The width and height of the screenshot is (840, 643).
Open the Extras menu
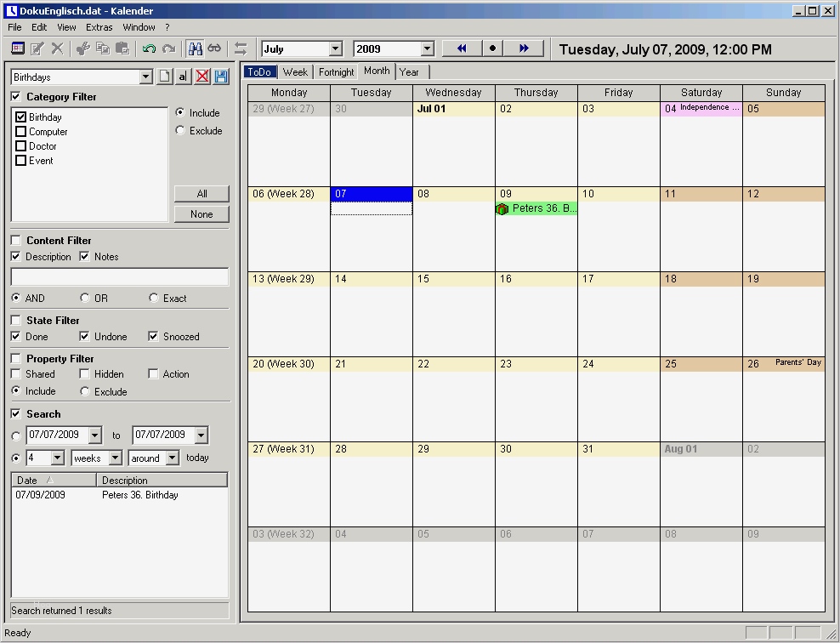(x=99, y=27)
